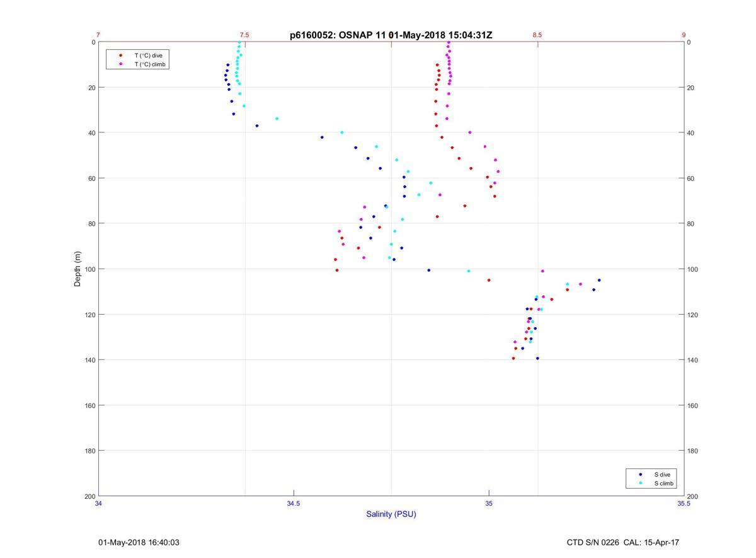756x558 pixels.
Task: Click the top temperature tick label '9'
Action: (684, 35)
